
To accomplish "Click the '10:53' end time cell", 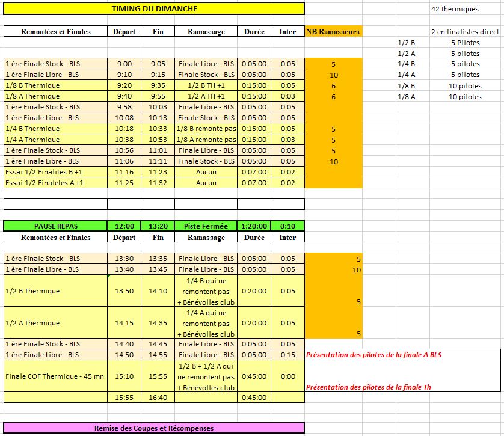I will click(158, 140).
